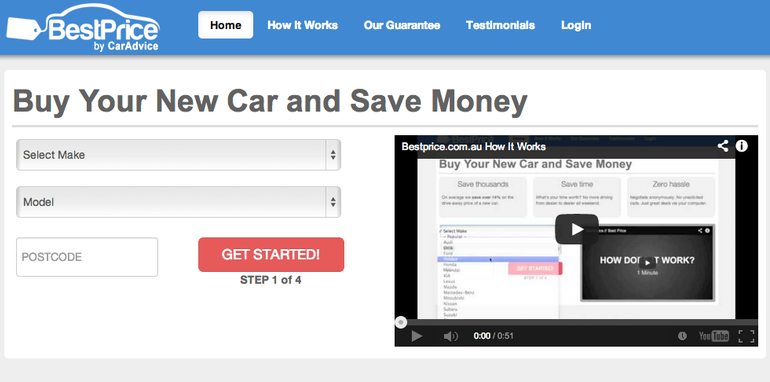This screenshot has height=382, width=770.
Task: Share the YouTube video
Action: [722, 146]
